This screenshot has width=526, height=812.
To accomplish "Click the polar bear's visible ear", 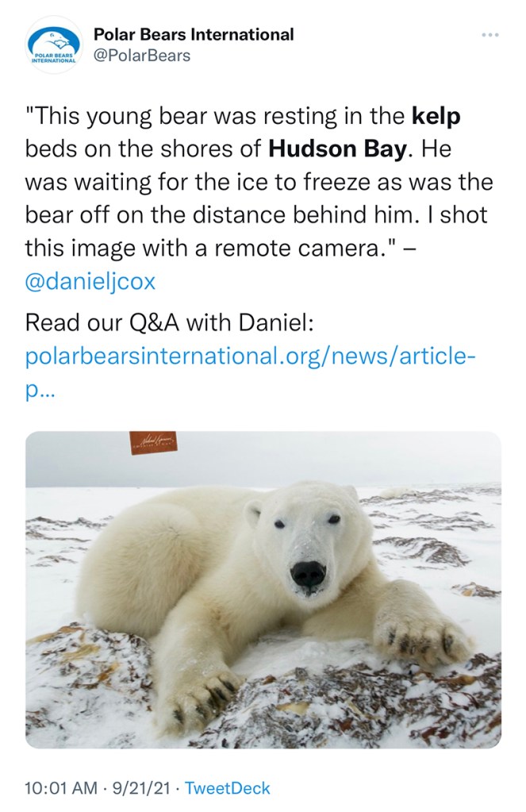I will tap(252, 514).
